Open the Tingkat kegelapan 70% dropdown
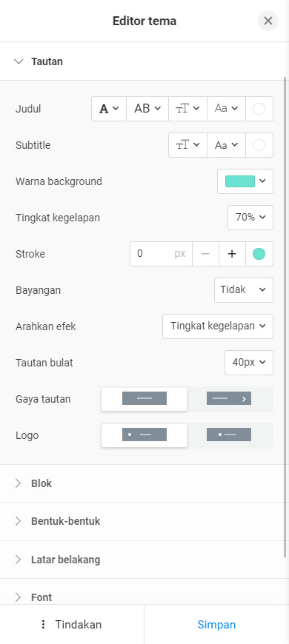Screen dimensions: 289x644 click(x=250, y=218)
